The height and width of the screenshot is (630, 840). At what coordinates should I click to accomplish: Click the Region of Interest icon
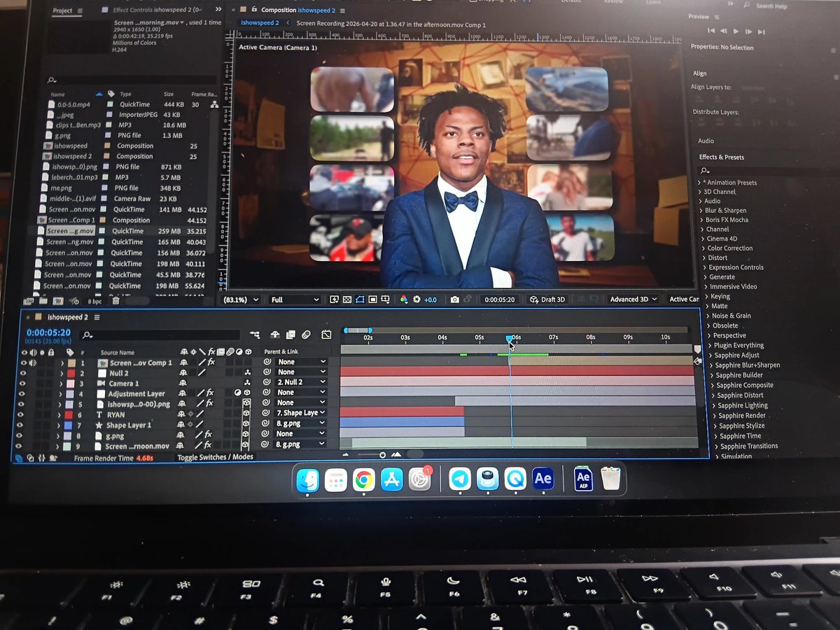(372, 299)
